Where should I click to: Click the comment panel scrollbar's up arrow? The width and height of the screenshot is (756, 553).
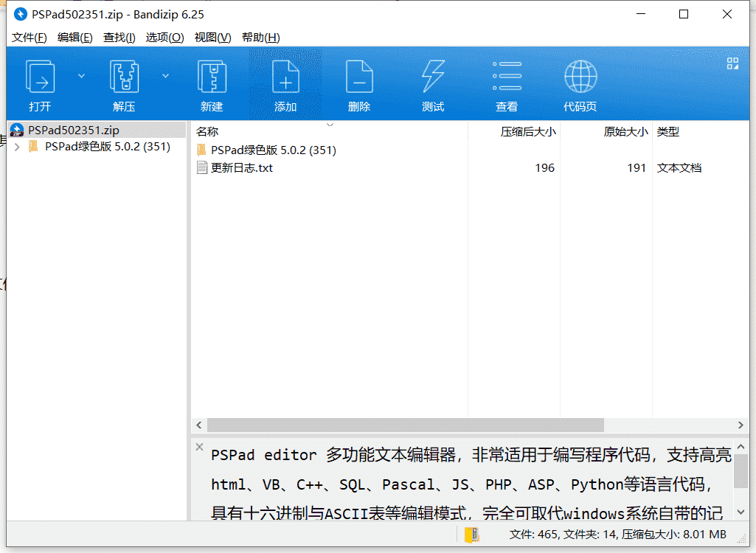pyautogui.click(x=741, y=447)
